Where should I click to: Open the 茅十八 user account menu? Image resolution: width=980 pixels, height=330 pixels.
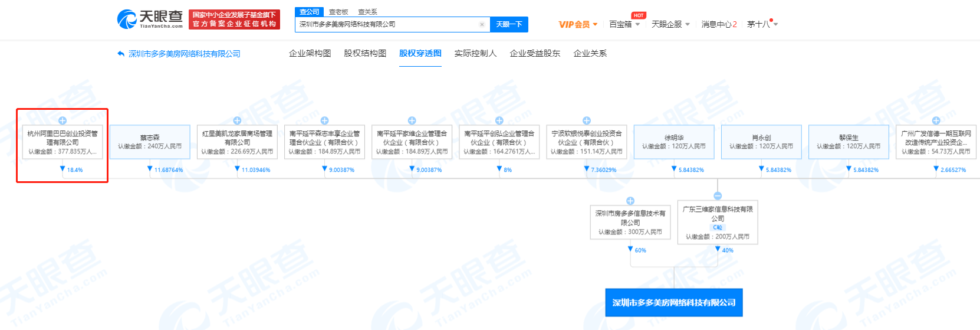tap(762, 24)
